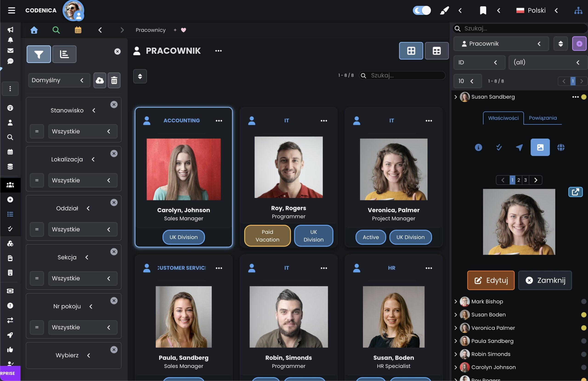Image resolution: width=588 pixels, height=381 pixels.
Task: Click the Edytuj button
Action: coord(491,280)
